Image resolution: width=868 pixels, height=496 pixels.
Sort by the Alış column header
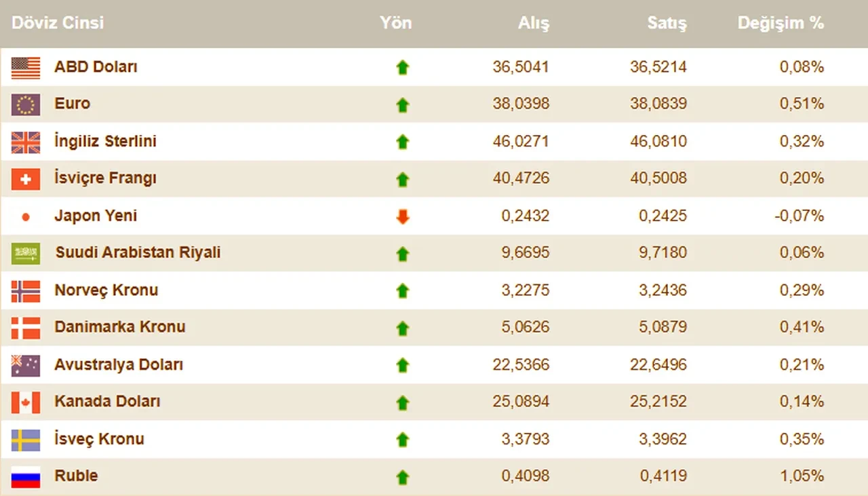[534, 22]
